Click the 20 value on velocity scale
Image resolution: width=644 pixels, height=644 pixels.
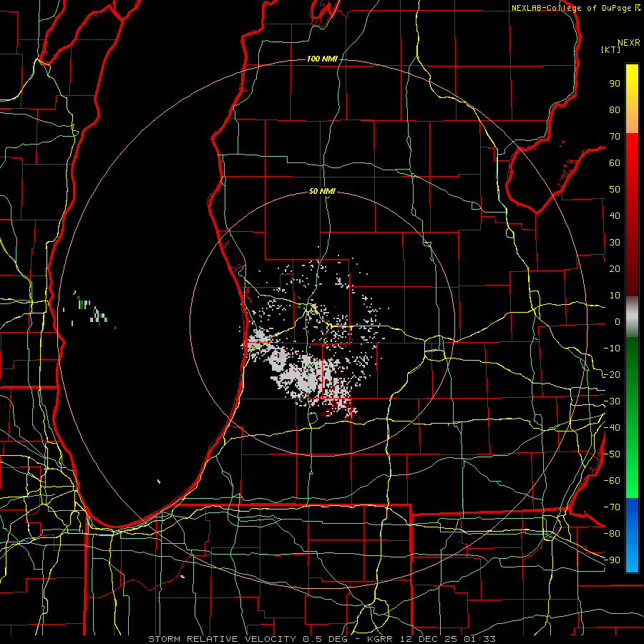[615, 269]
